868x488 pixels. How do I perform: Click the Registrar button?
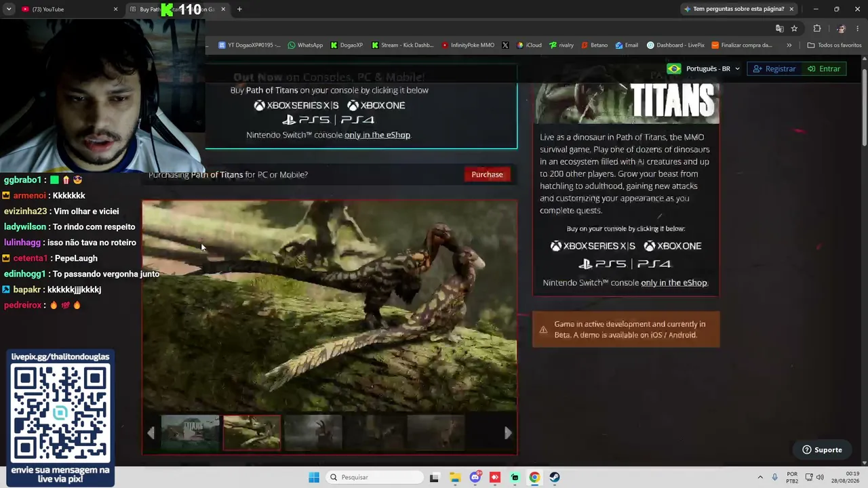pos(774,68)
